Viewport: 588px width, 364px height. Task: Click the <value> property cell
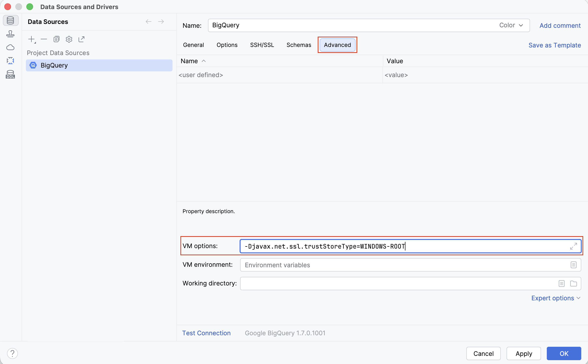(485, 75)
